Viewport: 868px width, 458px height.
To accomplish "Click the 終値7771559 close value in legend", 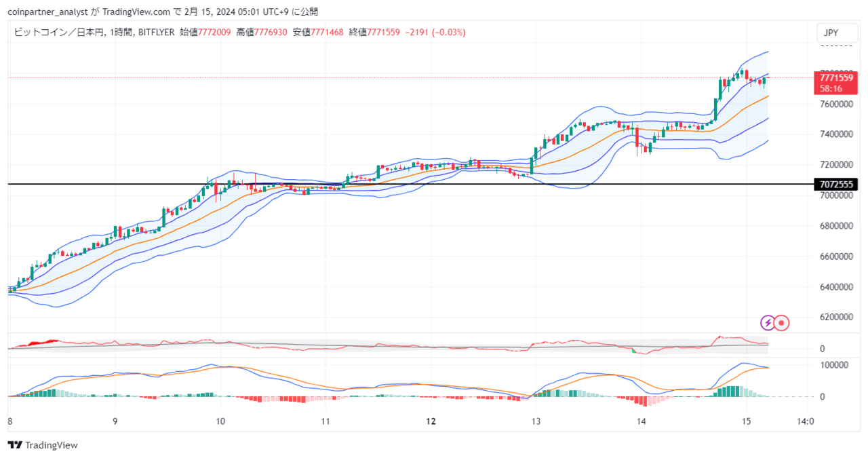I will (x=374, y=32).
